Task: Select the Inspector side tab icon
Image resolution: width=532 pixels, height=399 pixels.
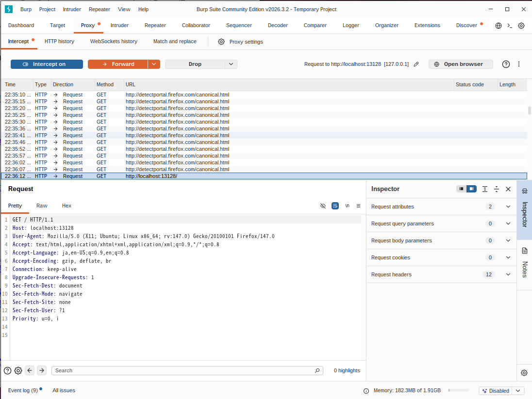Action: click(x=525, y=191)
